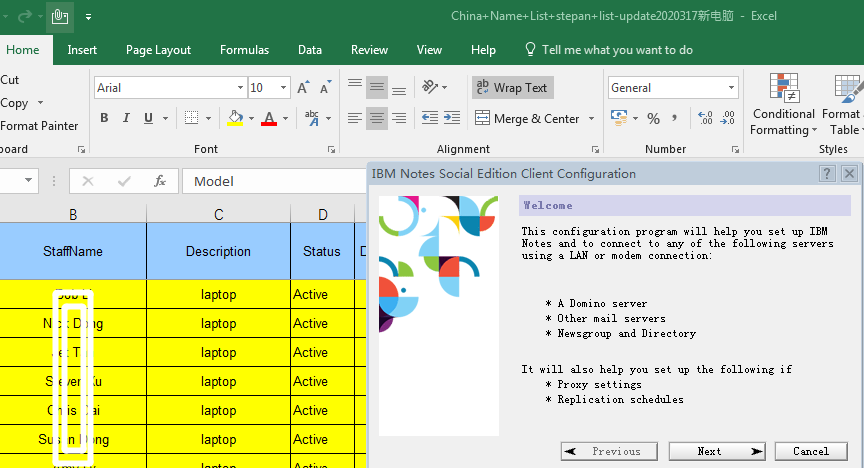Screen dimensions: 864x468
Task: Open the View tab
Action: point(429,50)
